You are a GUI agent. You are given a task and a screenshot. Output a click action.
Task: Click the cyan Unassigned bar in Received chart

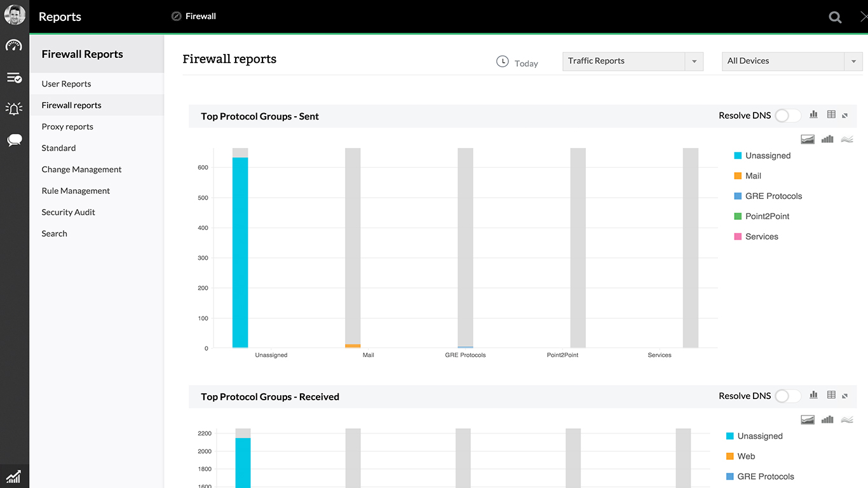pos(243,463)
